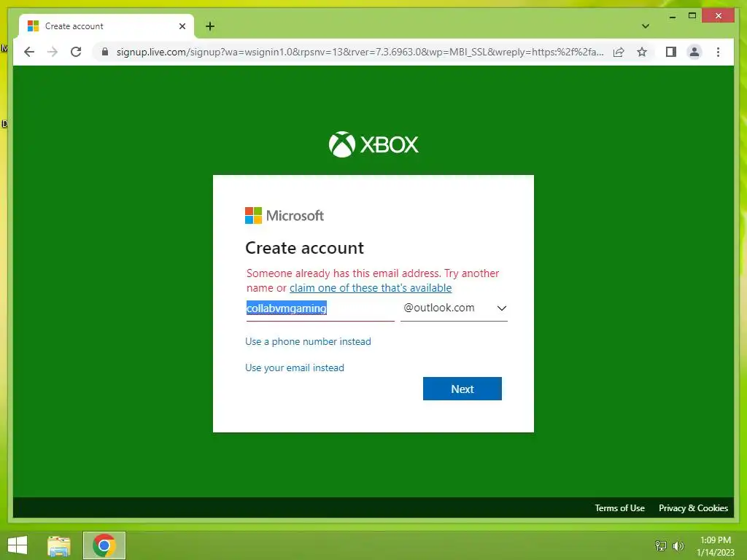Open File Explorer from taskbar

(x=59, y=545)
